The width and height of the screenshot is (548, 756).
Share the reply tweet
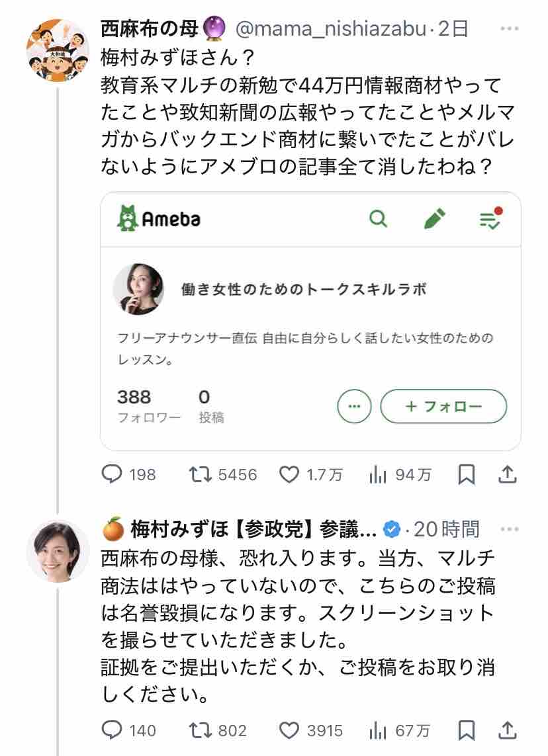pyautogui.click(x=508, y=730)
